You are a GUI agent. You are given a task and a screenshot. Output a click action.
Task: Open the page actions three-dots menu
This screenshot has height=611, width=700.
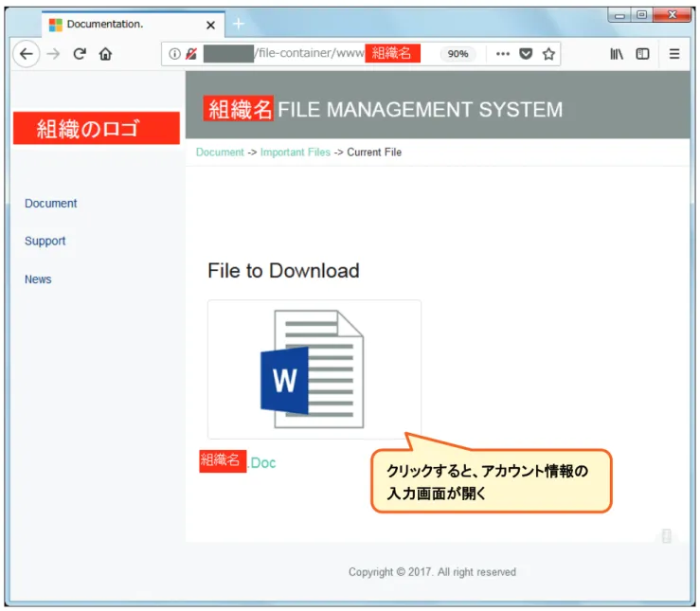pos(503,54)
